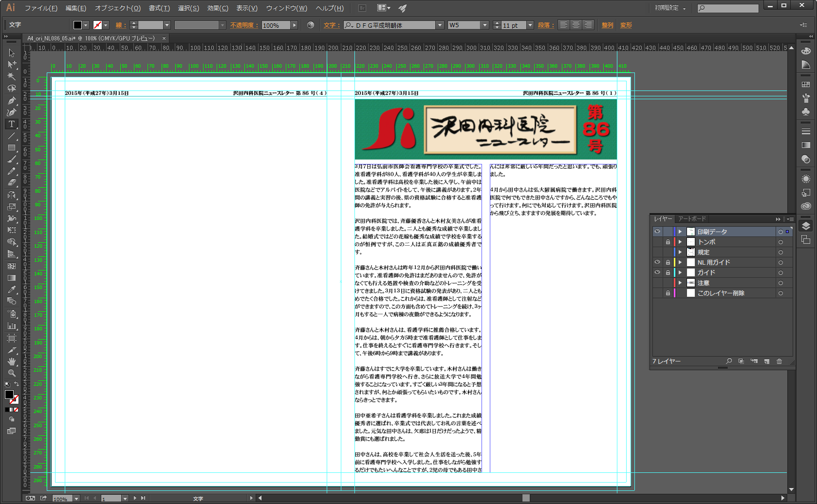
Task: Select the Lasso tool
Action: [x=12, y=89]
